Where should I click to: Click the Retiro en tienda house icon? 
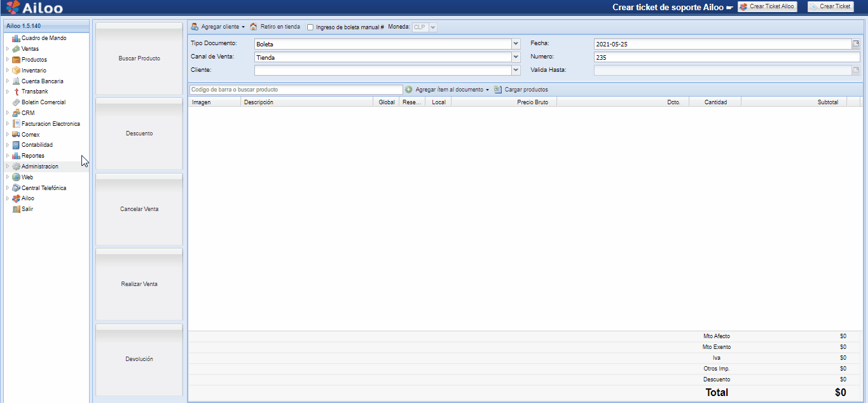tap(254, 27)
